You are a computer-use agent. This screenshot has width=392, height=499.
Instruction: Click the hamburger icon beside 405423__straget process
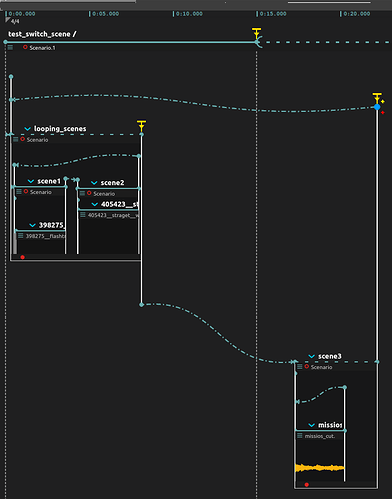tap(83, 215)
